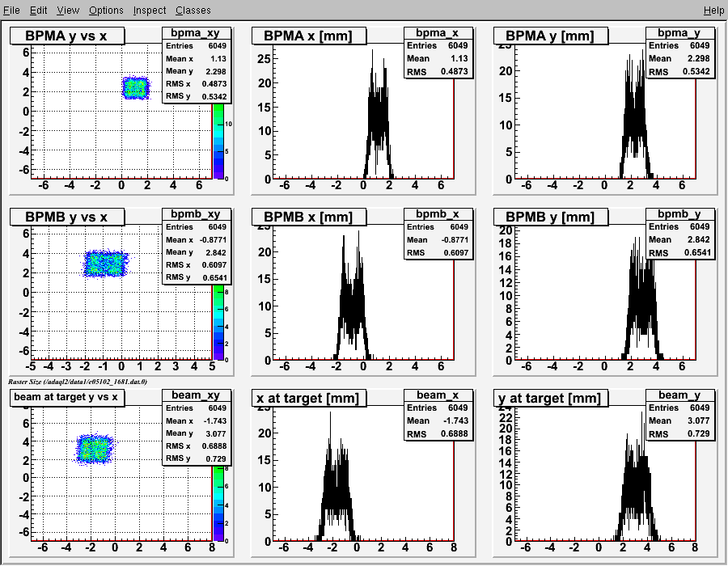Click the BPMB y vs x color palette bar
The width and height of the screenshot is (728, 566).
[218, 323]
